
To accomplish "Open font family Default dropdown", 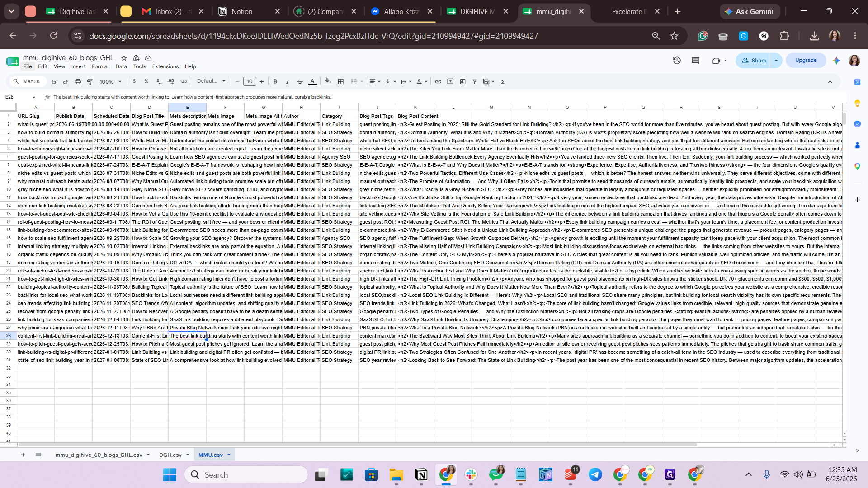I will point(211,81).
